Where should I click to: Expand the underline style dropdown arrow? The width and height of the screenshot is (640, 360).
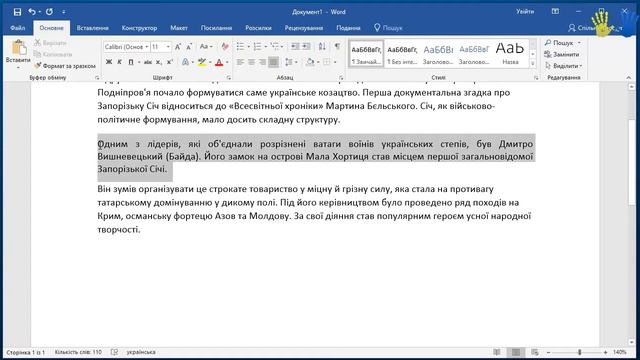click(x=139, y=62)
